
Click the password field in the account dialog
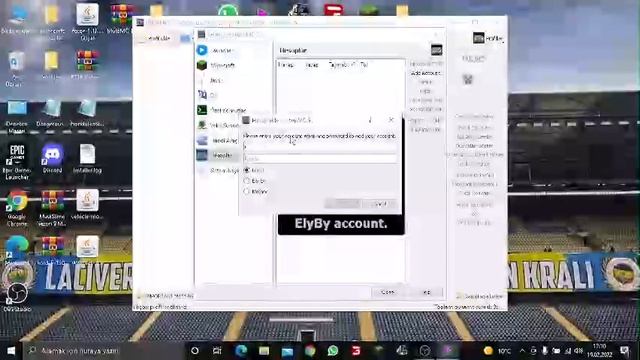[x=320, y=158]
